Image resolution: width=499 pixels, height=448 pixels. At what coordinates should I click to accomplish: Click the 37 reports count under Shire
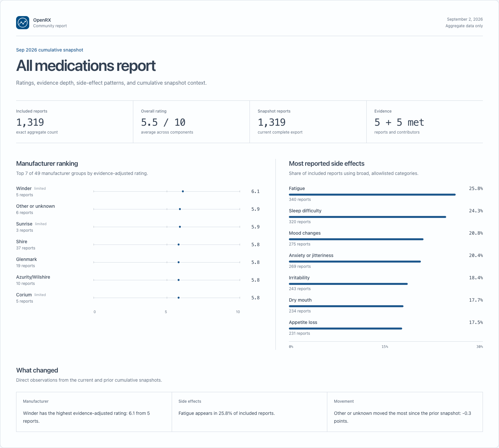[26, 248]
